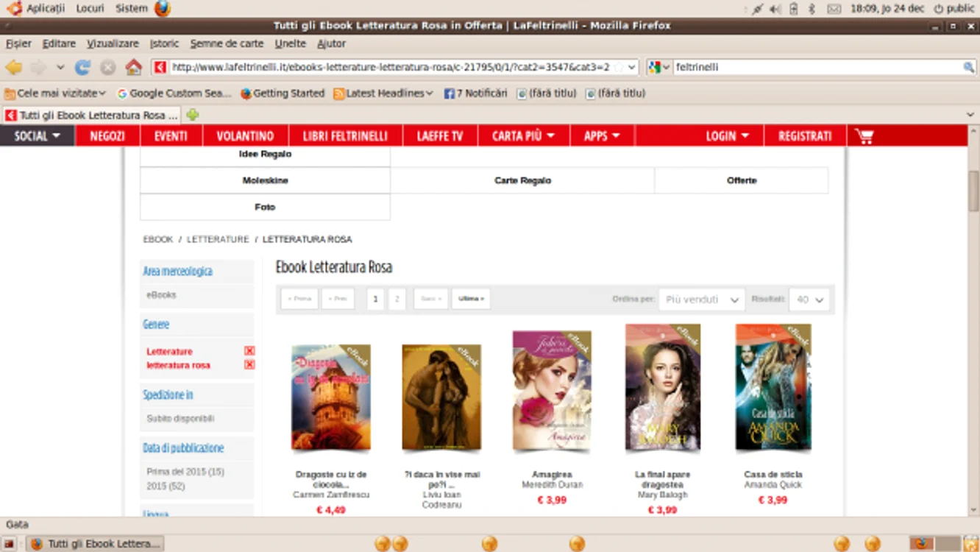The width and height of the screenshot is (980, 552).
Task: Go back using the Firefox back arrow
Action: (x=14, y=67)
